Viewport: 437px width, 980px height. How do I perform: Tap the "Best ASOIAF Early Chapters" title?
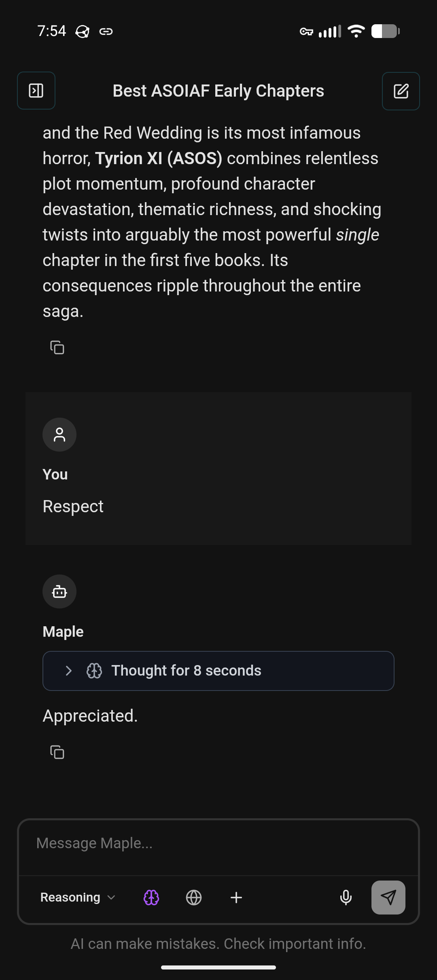(x=218, y=91)
